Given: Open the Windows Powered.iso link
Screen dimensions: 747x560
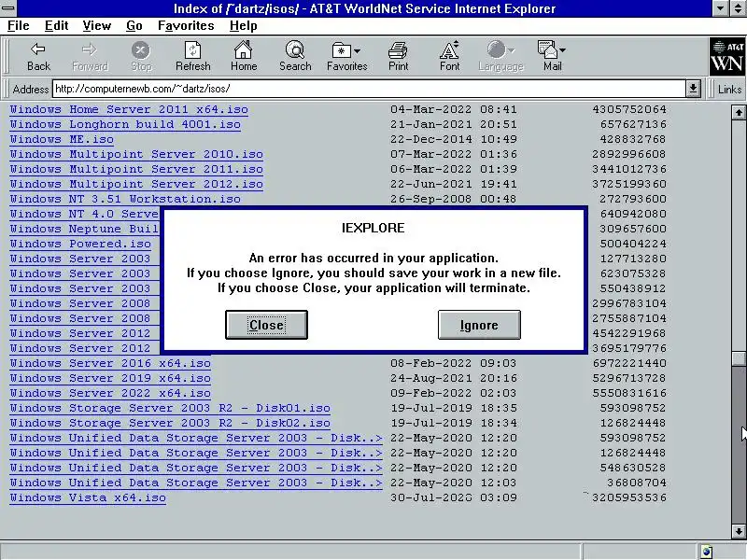Looking at the screenshot, I should point(80,244).
